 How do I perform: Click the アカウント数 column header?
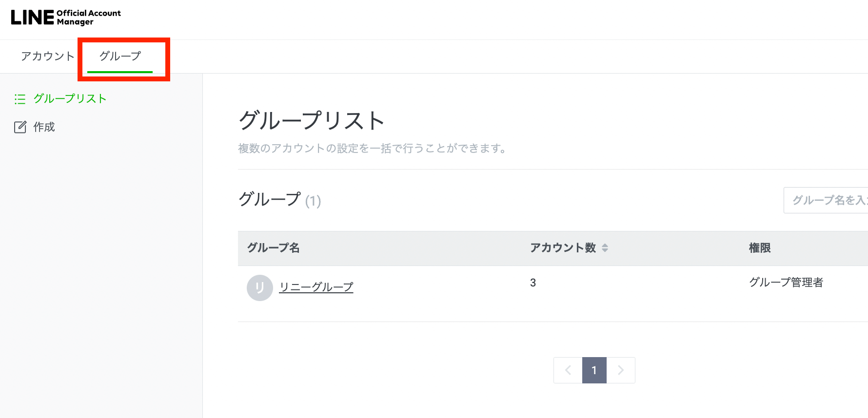click(x=563, y=248)
